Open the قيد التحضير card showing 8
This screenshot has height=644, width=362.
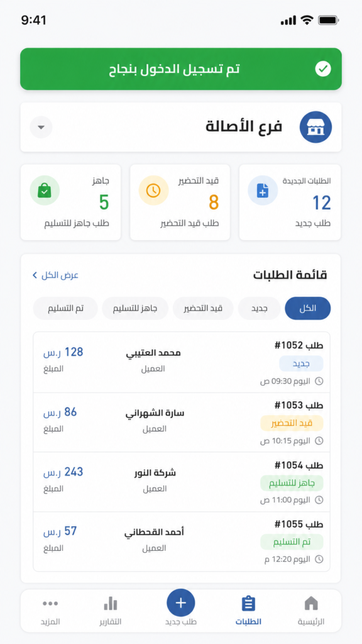180,202
